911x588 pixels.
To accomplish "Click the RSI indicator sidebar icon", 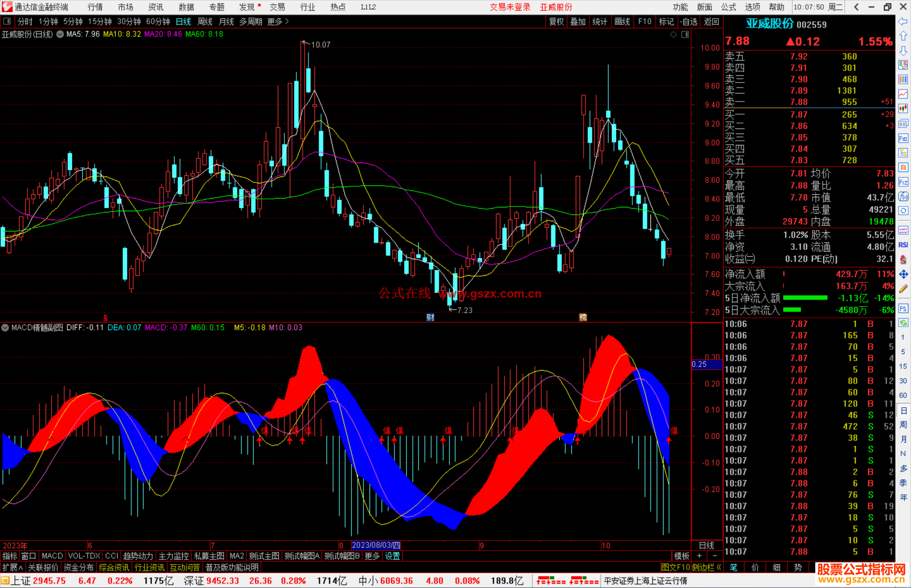I will click(x=903, y=245).
